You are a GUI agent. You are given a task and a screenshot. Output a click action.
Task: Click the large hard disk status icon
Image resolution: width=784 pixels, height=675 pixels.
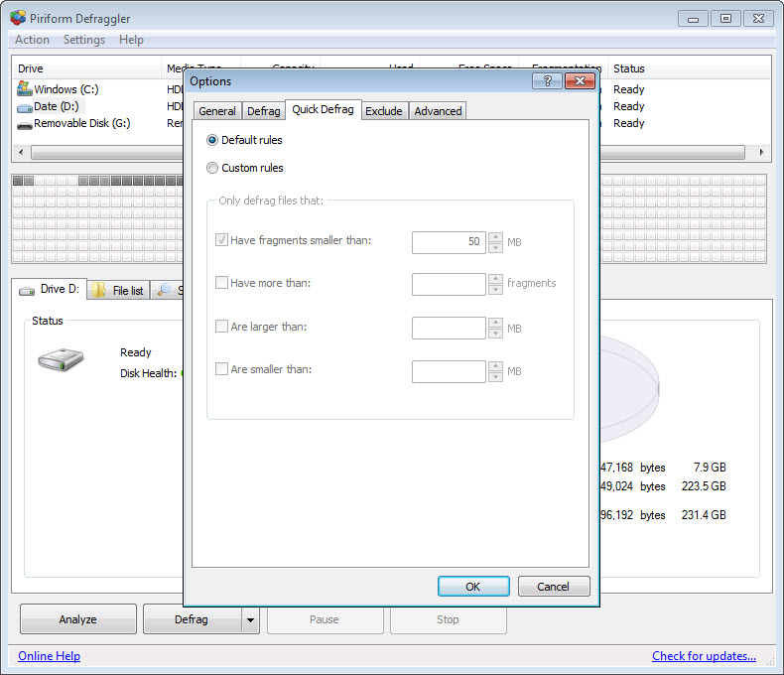61,359
